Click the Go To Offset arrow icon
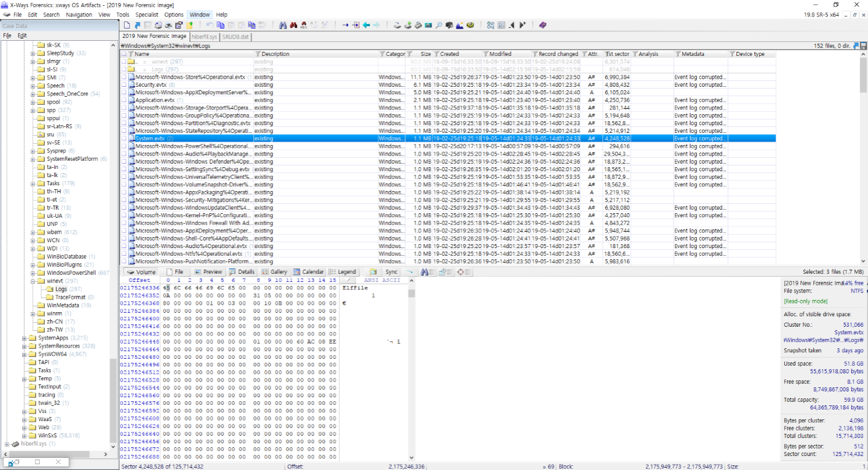This screenshot has width=868, height=470. point(346,25)
